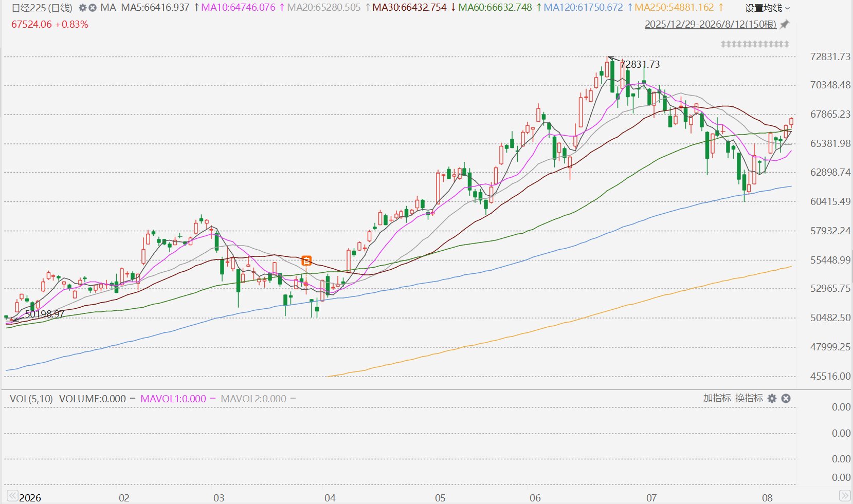Click the 72831.73 high price annotation
Image resolution: width=853 pixels, height=504 pixels.
[640, 64]
